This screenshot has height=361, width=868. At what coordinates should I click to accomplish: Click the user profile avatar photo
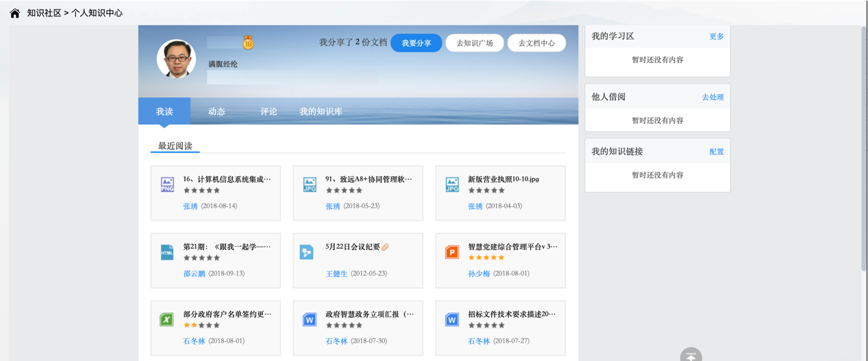176,59
